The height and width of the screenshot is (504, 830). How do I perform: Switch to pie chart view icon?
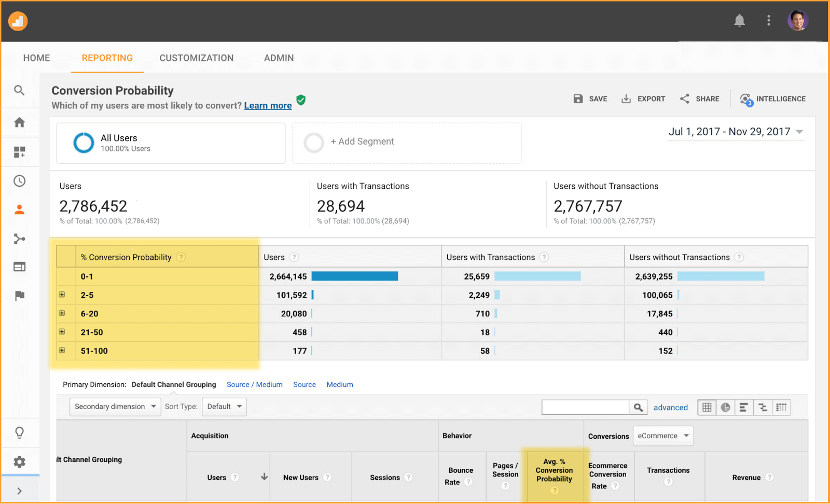point(725,408)
